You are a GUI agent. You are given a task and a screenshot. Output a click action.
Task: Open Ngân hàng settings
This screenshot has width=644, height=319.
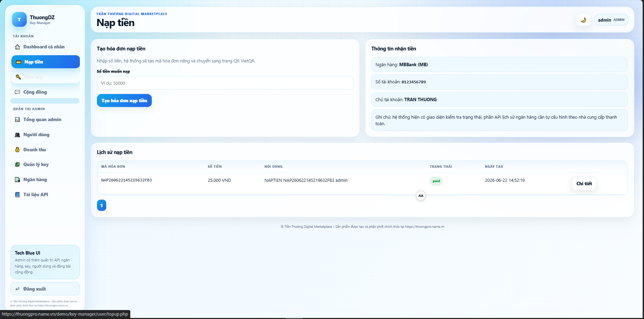click(x=45, y=180)
